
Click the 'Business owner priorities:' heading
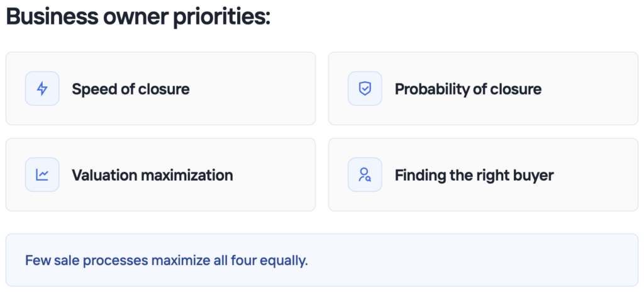coord(138,17)
